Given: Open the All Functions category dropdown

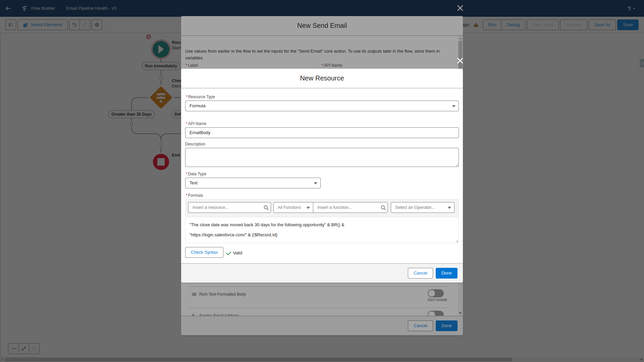Looking at the screenshot, I should [x=293, y=207].
